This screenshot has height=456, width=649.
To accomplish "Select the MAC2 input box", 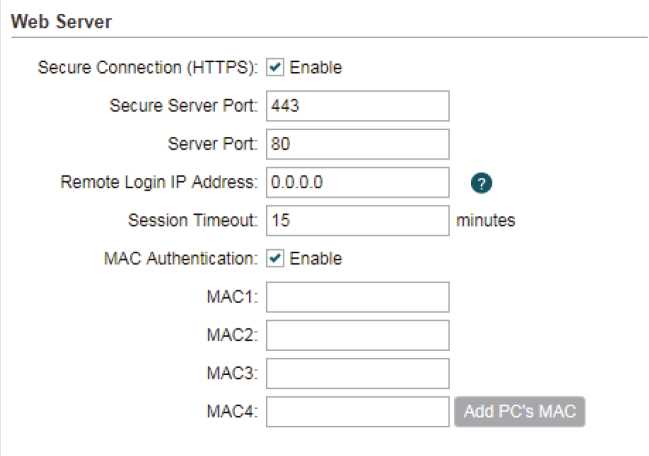I will (358, 335).
